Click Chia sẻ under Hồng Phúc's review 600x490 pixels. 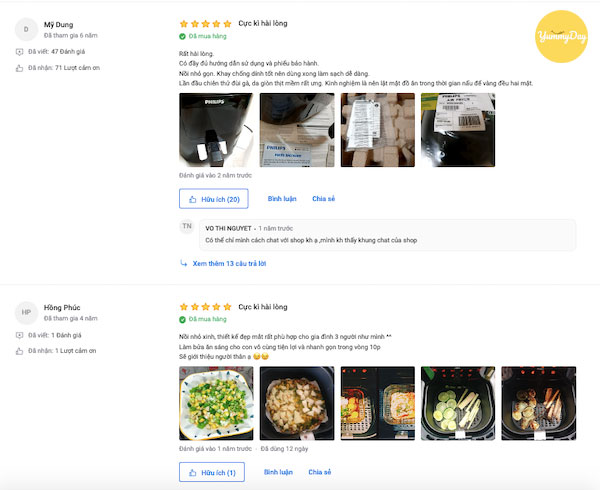[320, 472]
